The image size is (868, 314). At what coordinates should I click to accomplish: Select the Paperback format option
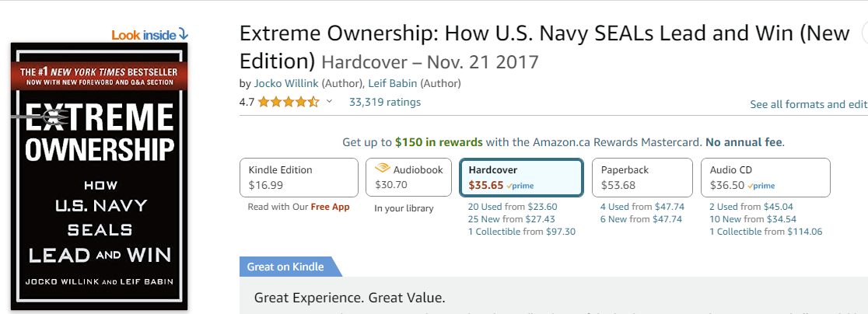pos(642,177)
